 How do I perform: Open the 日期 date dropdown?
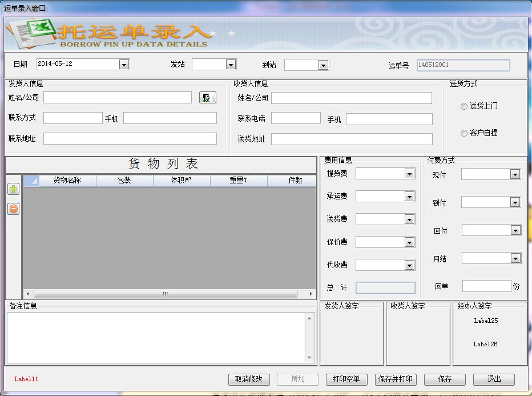tap(124, 65)
